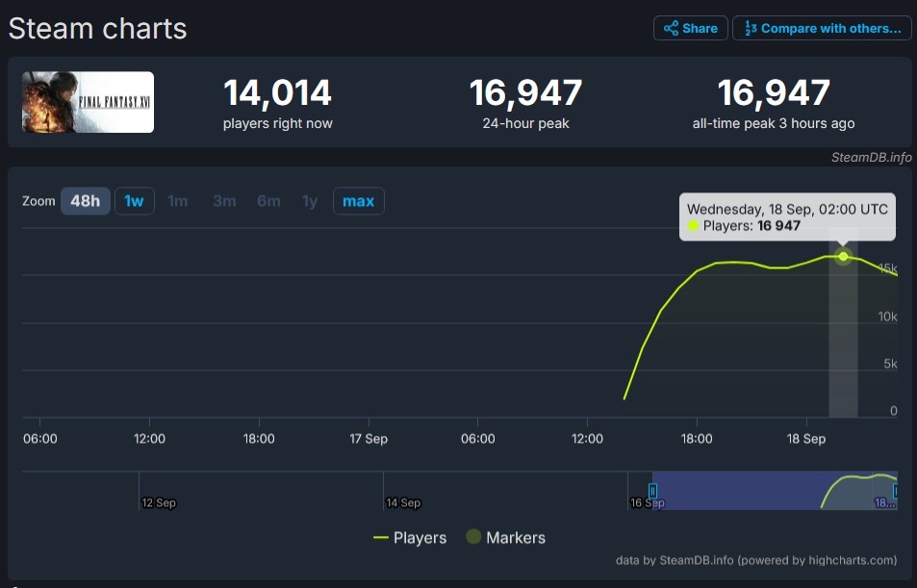Click the 5k y-axis label
Viewport: 917px width, 588px height.
(x=890, y=364)
